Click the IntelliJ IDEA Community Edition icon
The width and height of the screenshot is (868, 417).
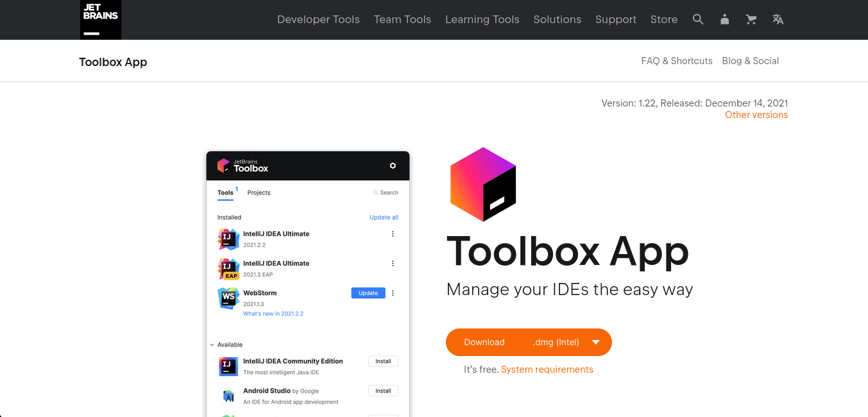[x=228, y=365]
